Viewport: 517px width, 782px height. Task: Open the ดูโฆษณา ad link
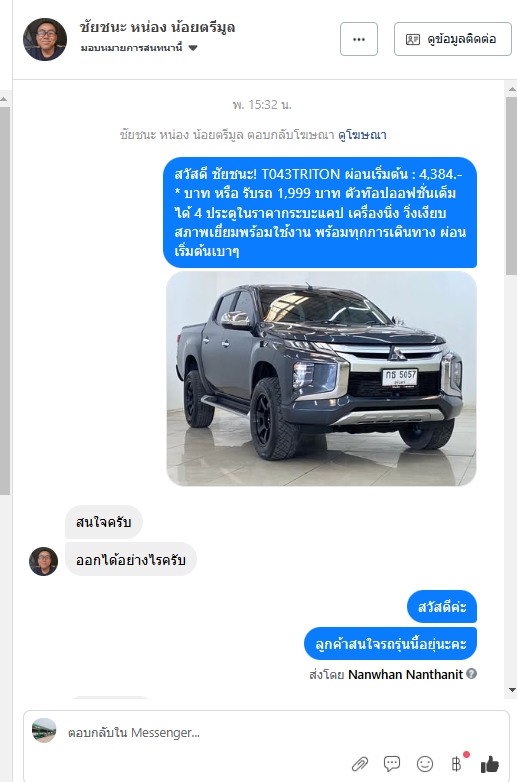coord(362,135)
